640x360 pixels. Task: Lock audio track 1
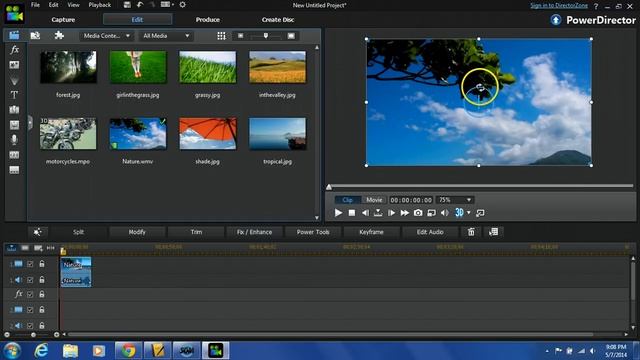[42, 280]
